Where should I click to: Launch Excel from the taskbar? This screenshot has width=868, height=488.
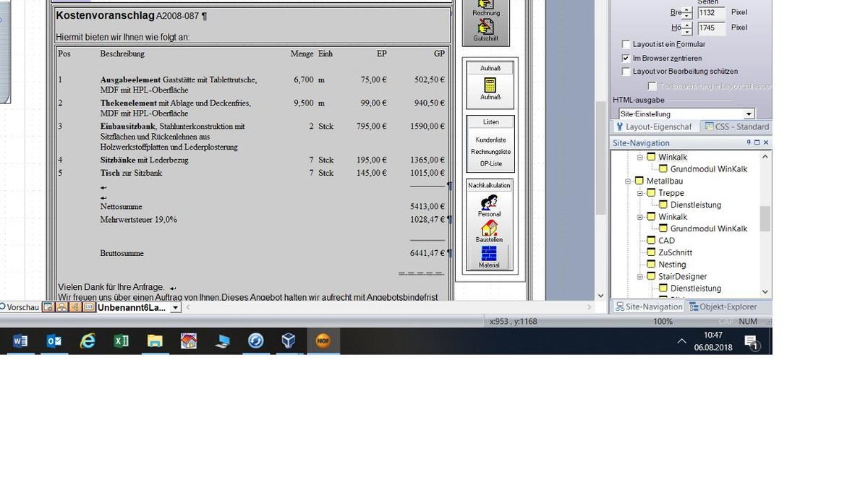[121, 341]
